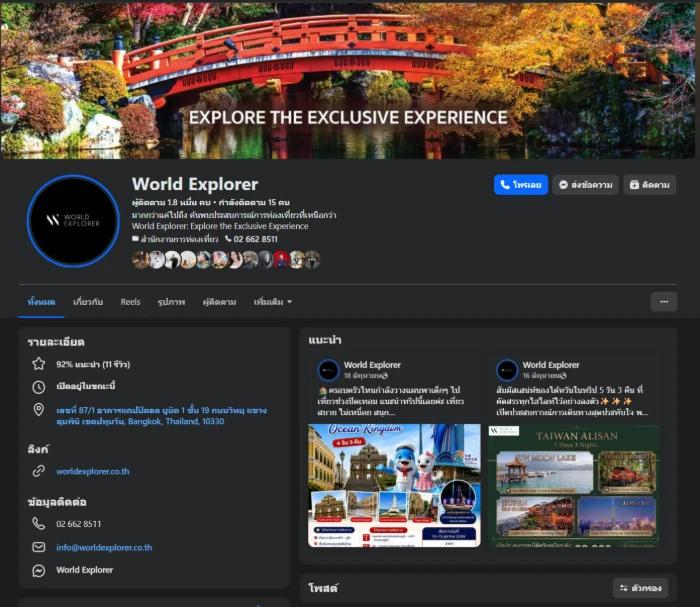
Task: Click the cover photo with red bridge
Action: point(347,80)
